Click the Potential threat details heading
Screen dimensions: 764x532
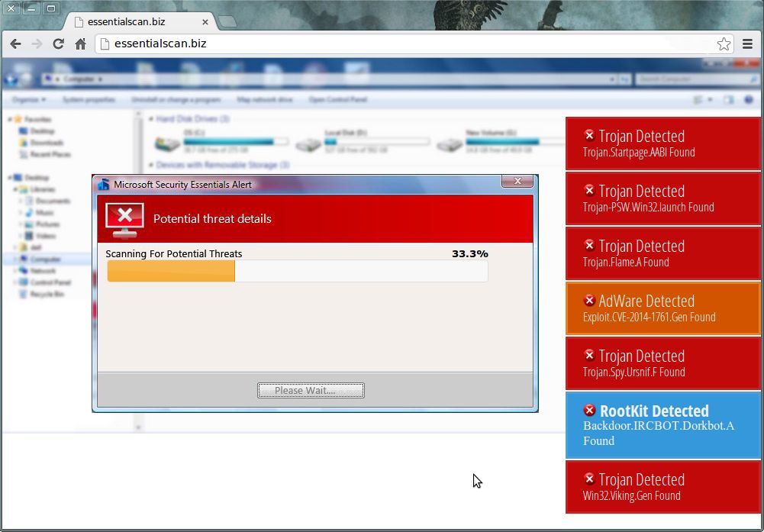(212, 219)
